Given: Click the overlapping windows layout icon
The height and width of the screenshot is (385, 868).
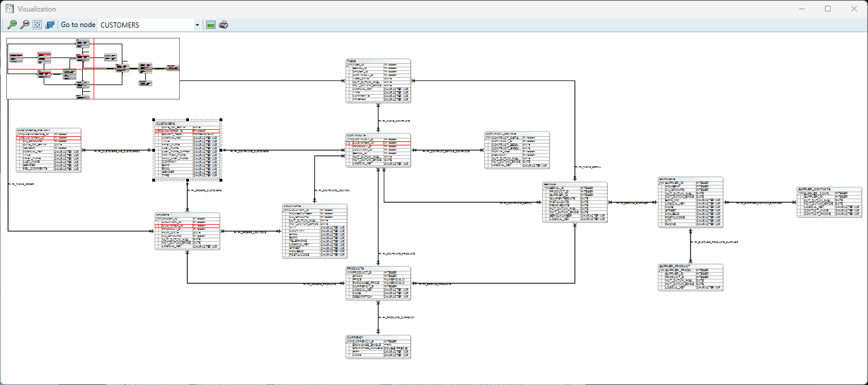Looking at the screenshot, I should point(49,24).
